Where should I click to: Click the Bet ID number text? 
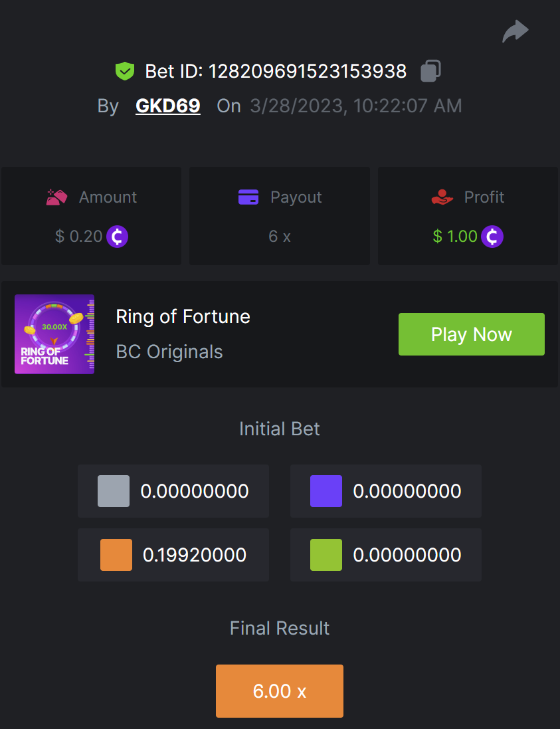308,71
